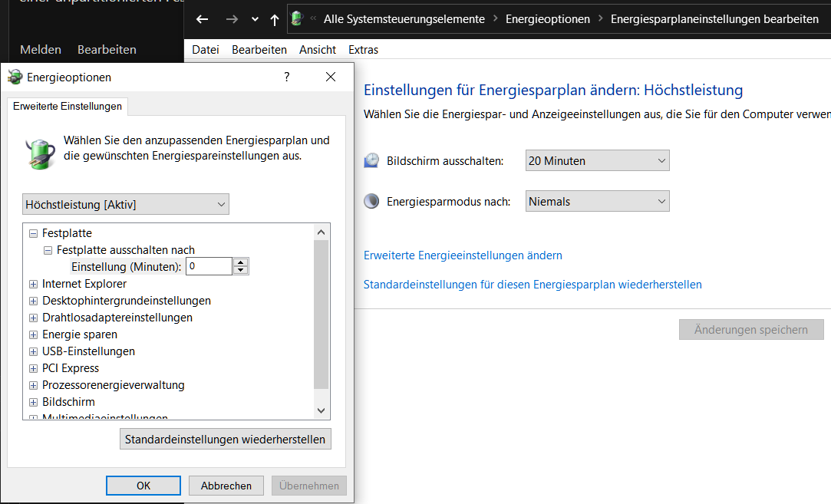The image size is (831, 504).
Task: Click Energiesparplaneinstellungen bearbeiten breadcrumb
Action: pyautogui.click(x=714, y=19)
